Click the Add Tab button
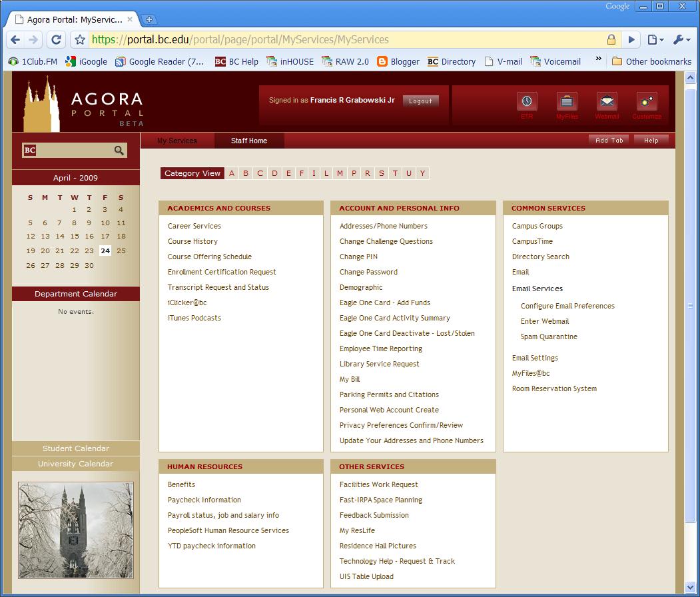 coord(609,140)
